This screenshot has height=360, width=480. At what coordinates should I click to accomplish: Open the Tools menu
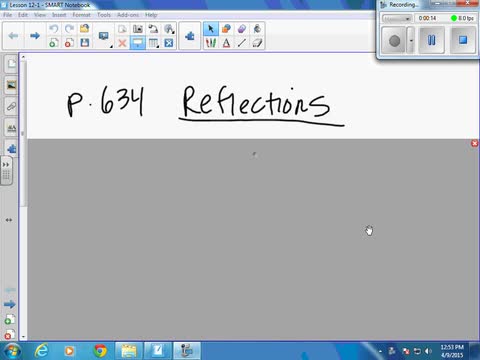[x=104, y=15]
